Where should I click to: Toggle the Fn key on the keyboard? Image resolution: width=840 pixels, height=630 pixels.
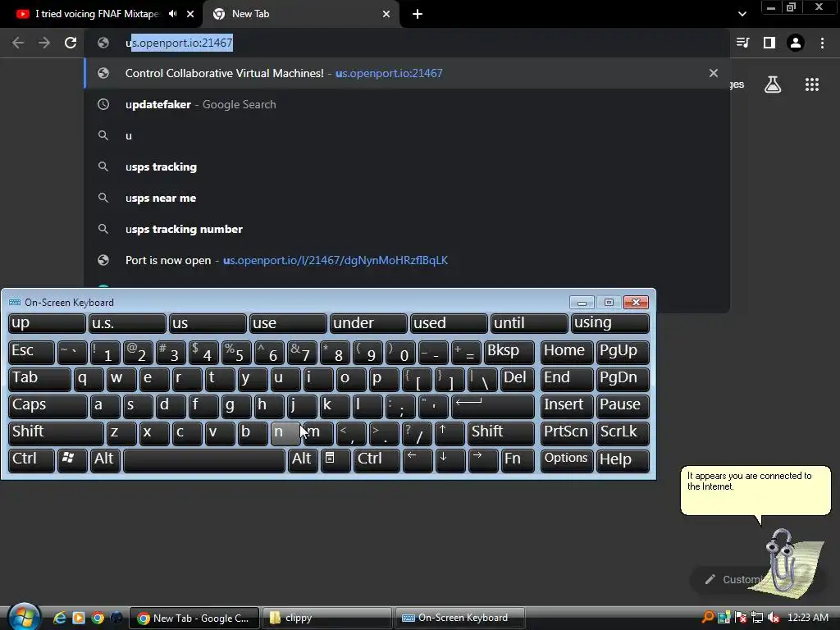518,460
